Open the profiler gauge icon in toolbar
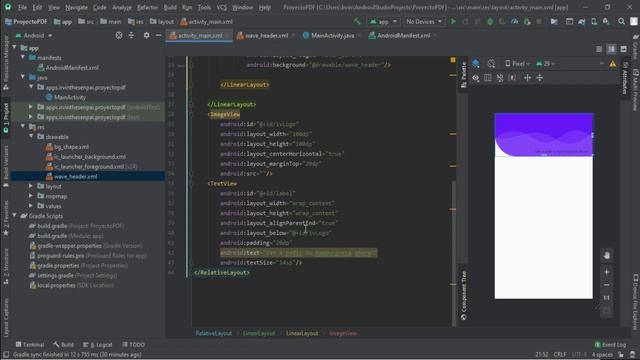Image resolution: width=640 pixels, height=360 pixels. pyautogui.click(x=514, y=22)
